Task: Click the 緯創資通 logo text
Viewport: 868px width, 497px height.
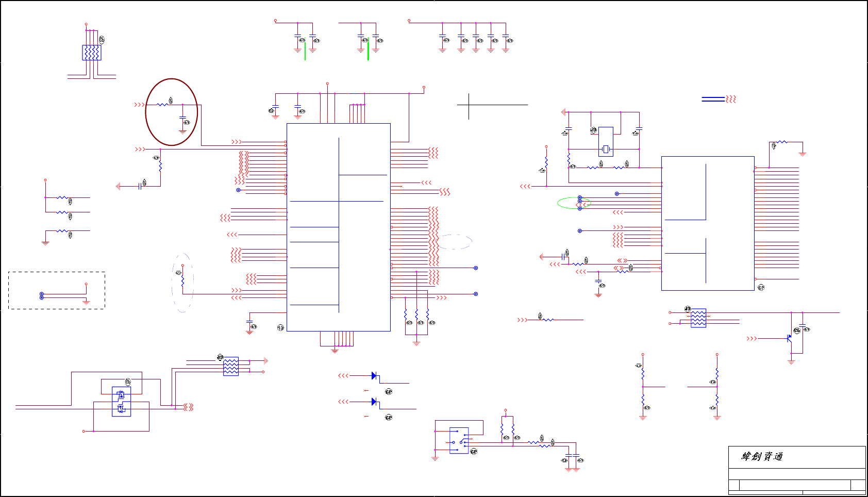Action: pyautogui.click(x=762, y=456)
